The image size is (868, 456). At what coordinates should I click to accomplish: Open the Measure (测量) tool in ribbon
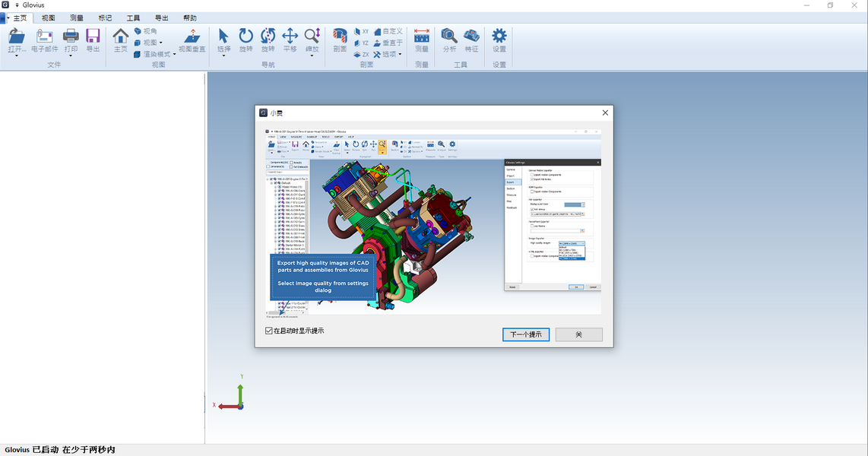pos(422,36)
